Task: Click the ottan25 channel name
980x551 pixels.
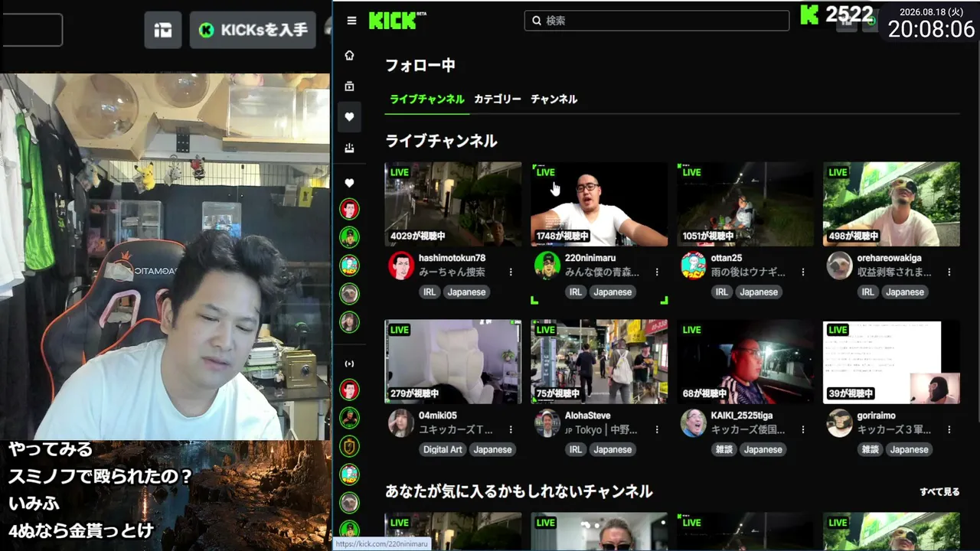Action: pyautogui.click(x=727, y=258)
